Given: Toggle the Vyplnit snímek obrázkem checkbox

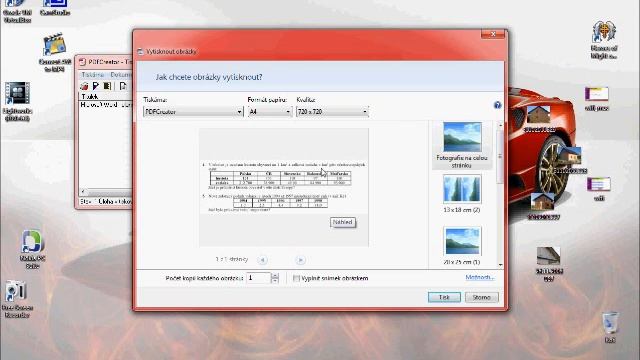Looking at the screenshot, I should (296, 278).
